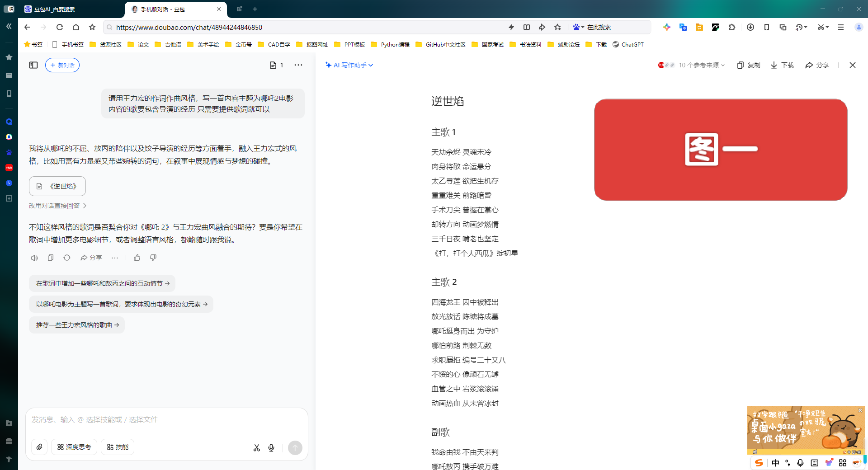This screenshot has width=868, height=470.
Task: Copy the document with 复制
Action: 749,65
